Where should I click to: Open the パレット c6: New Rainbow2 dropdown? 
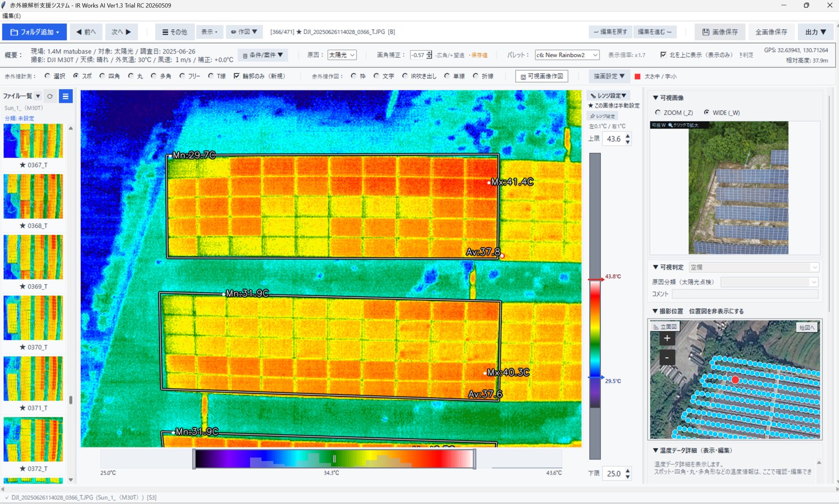pyautogui.click(x=567, y=55)
